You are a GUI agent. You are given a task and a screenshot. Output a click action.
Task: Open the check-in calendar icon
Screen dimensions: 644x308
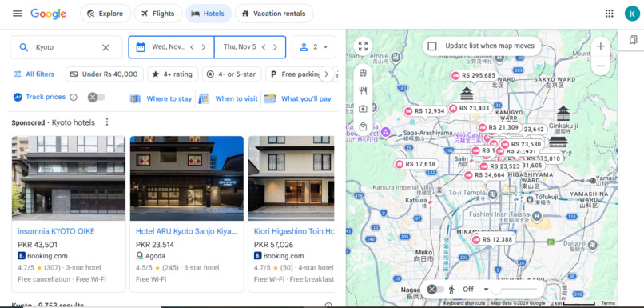pyautogui.click(x=141, y=47)
